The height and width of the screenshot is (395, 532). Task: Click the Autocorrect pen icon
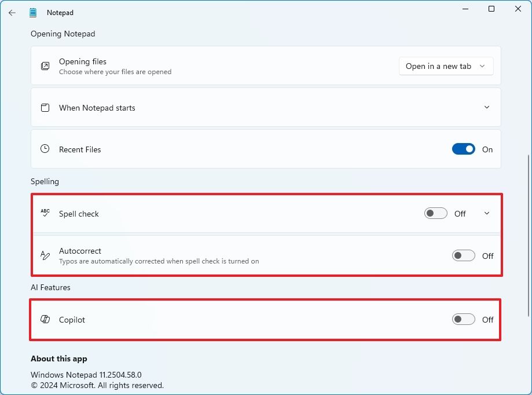coord(45,255)
